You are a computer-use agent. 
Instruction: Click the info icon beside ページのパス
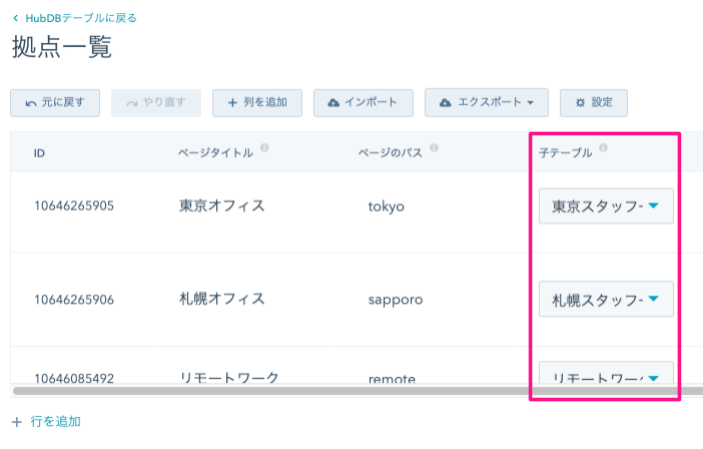pyautogui.click(x=432, y=149)
